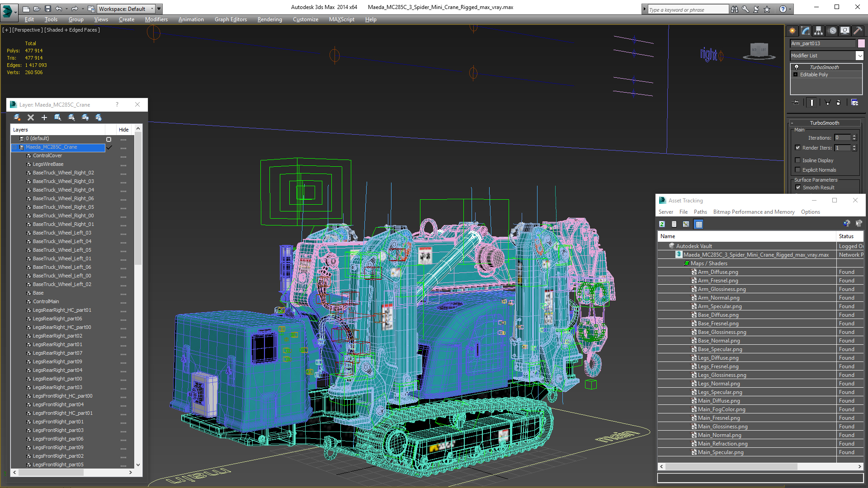Switch to the Modify command panel tab
The width and height of the screenshot is (868, 488).
pyautogui.click(x=806, y=31)
